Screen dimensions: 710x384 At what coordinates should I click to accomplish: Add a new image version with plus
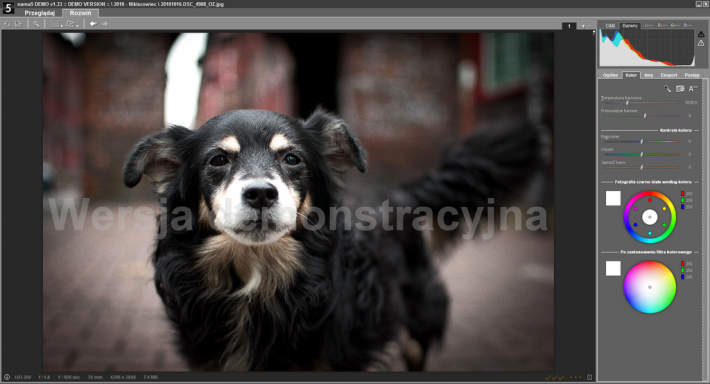click(583, 26)
